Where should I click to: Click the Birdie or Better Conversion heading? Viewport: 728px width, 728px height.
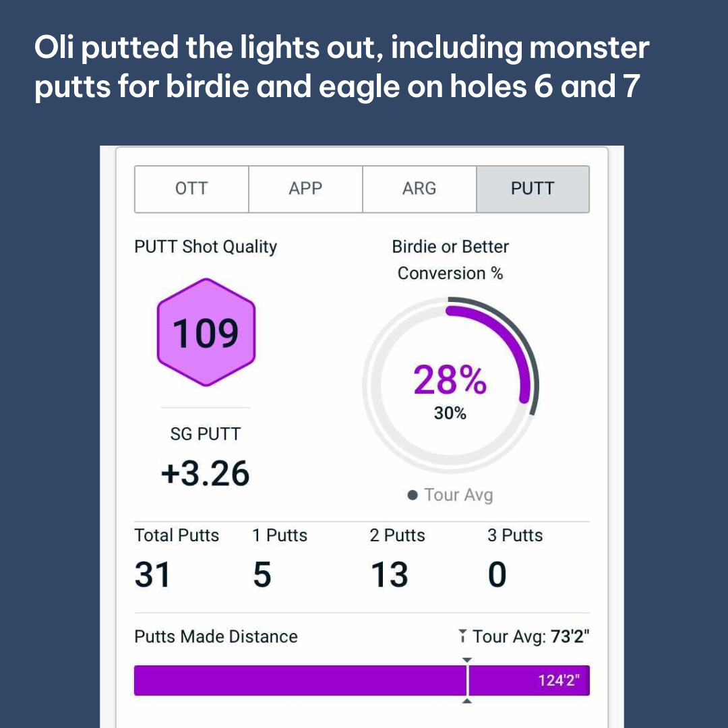(x=450, y=260)
